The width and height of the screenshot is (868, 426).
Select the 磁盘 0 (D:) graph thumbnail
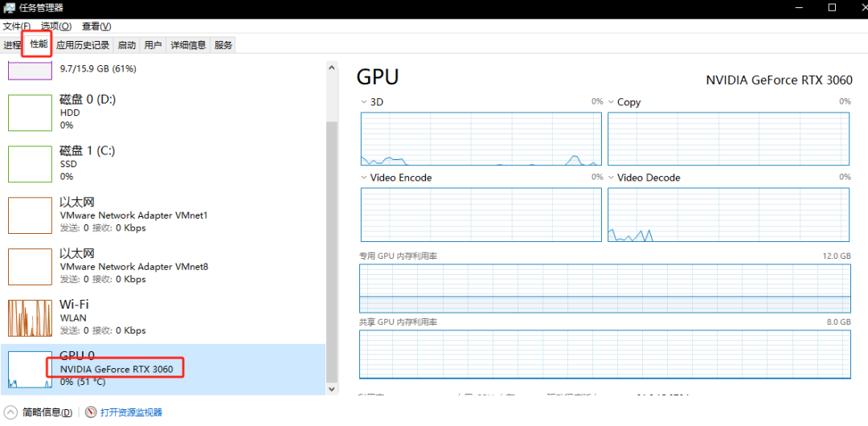(31, 113)
